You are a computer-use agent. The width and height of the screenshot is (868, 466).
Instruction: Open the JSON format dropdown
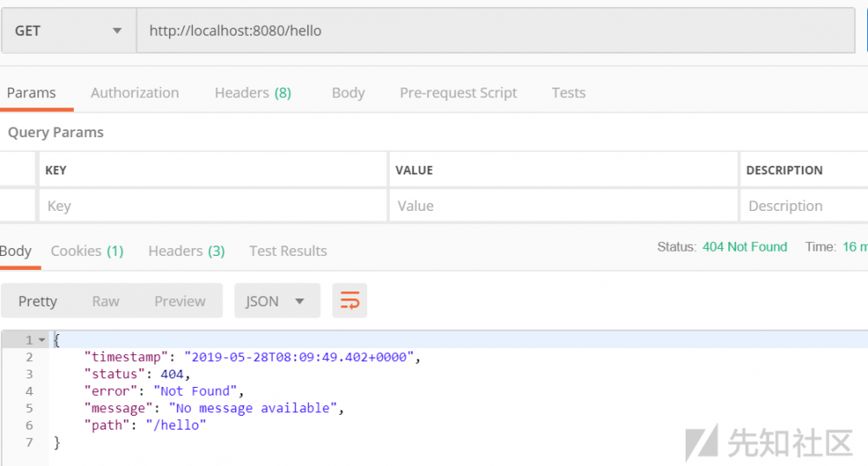[277, 301]
